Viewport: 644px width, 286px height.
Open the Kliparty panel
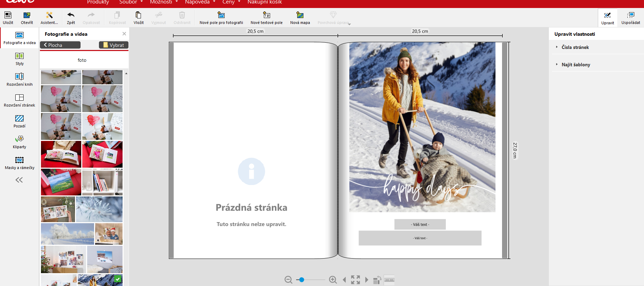(x=19, y=142)
